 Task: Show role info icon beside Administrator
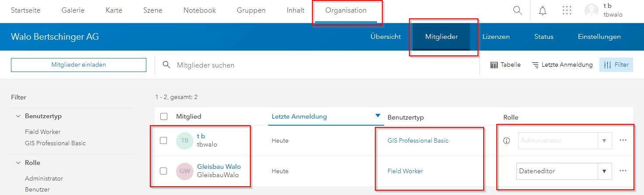[507, 140]
